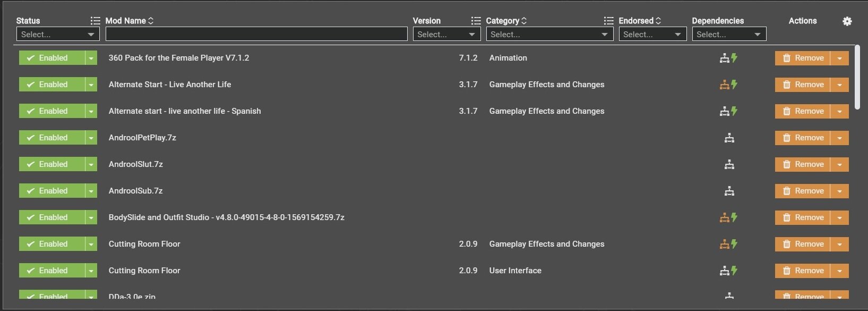Click dependencies icon for AndroolSub.7z
The height and width of the screenshot is (311, 868).
[729, 191]
